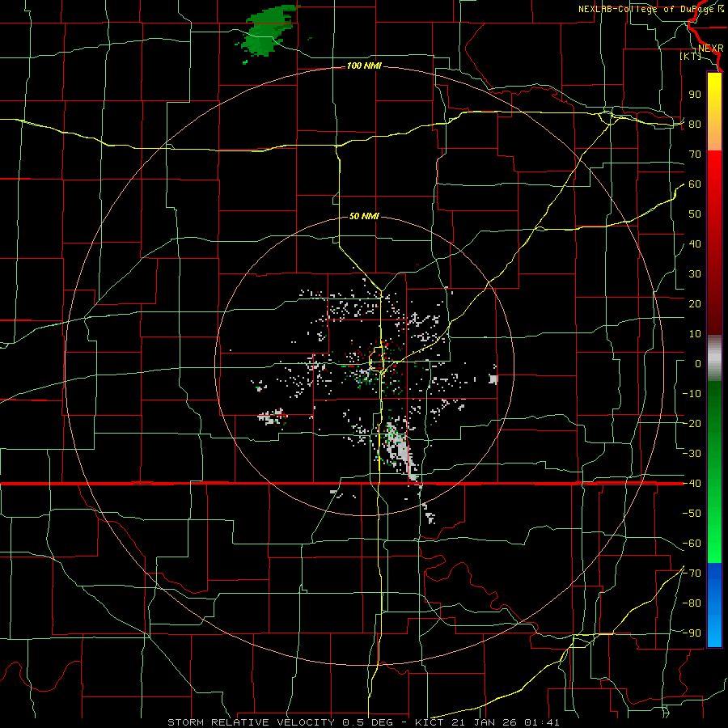Click the 90 value on the velocity scale
Image resolution: width=728 pixels, height=728 pixels.
coord(695,95)
